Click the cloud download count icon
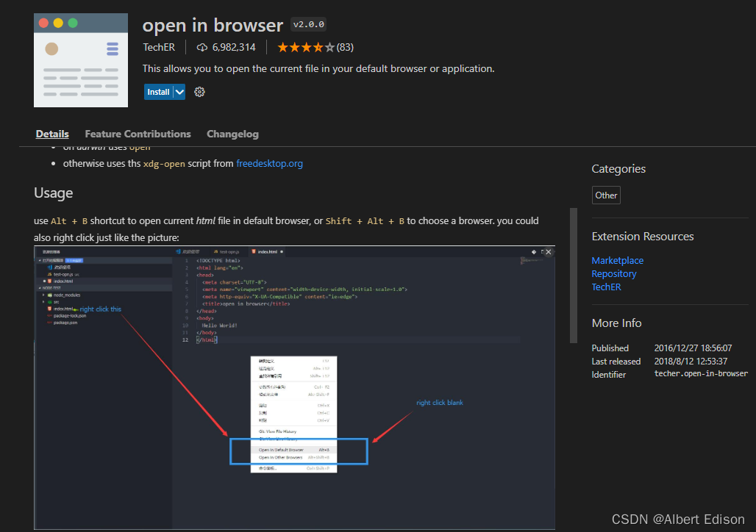756x532 pixels. tap(202, 47)
